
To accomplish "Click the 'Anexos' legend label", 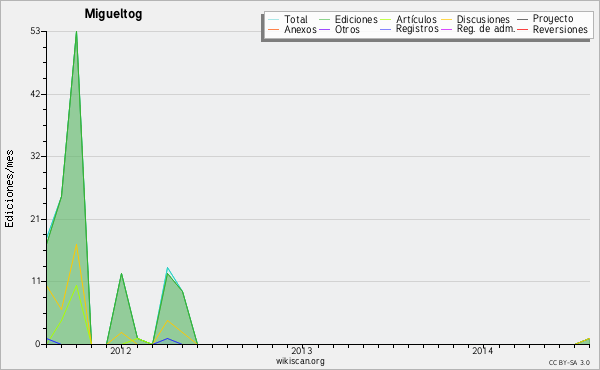I will point(300,29).
